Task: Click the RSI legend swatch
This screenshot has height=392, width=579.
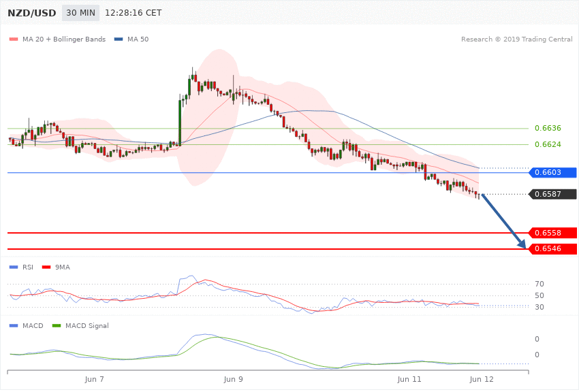Action: coord(14,267)
